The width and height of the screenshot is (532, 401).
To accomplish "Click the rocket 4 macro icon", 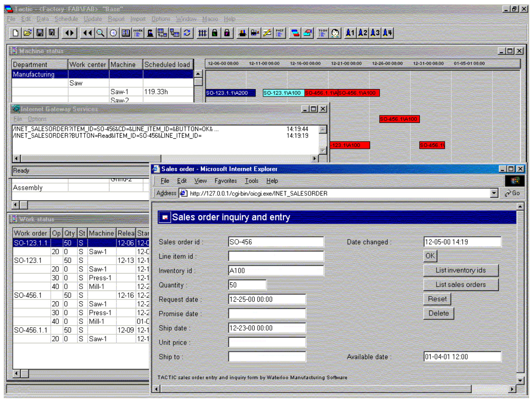I will (x=387, y=33).
